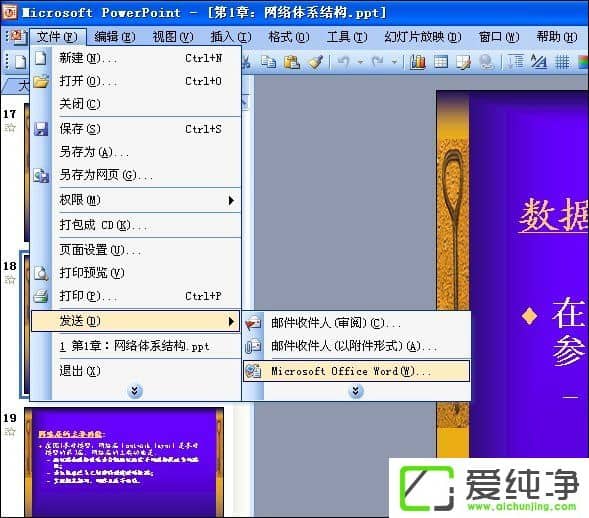This screenshot has width=589, height=518.
Task: Open the Undo history dropdown arrow
Action: point(360,62)
